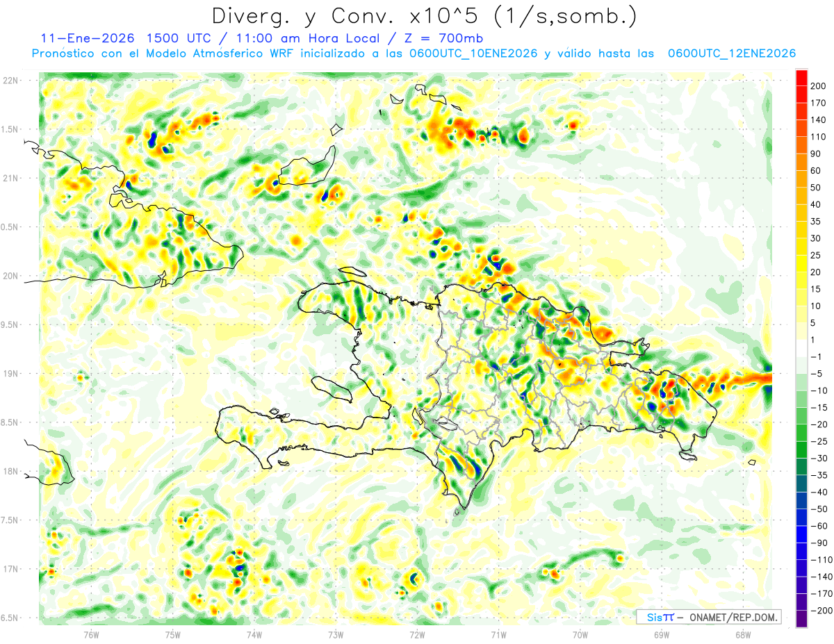Pick the blue swatch between -60 and -90

click(x=801, y=535)
